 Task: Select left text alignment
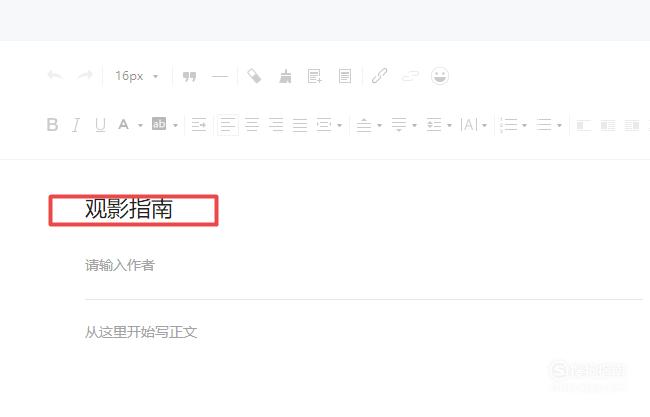tap(228, 125)
